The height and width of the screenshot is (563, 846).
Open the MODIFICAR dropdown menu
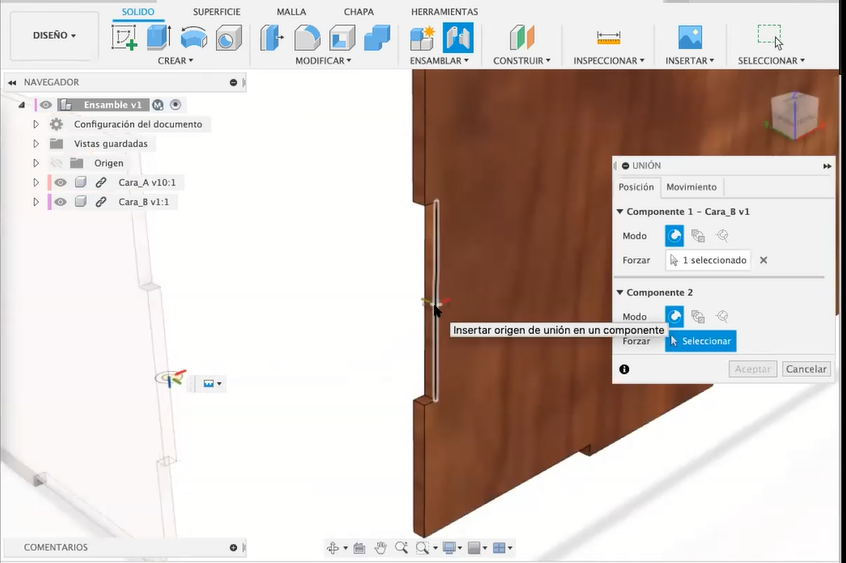(x=323, y=61)
